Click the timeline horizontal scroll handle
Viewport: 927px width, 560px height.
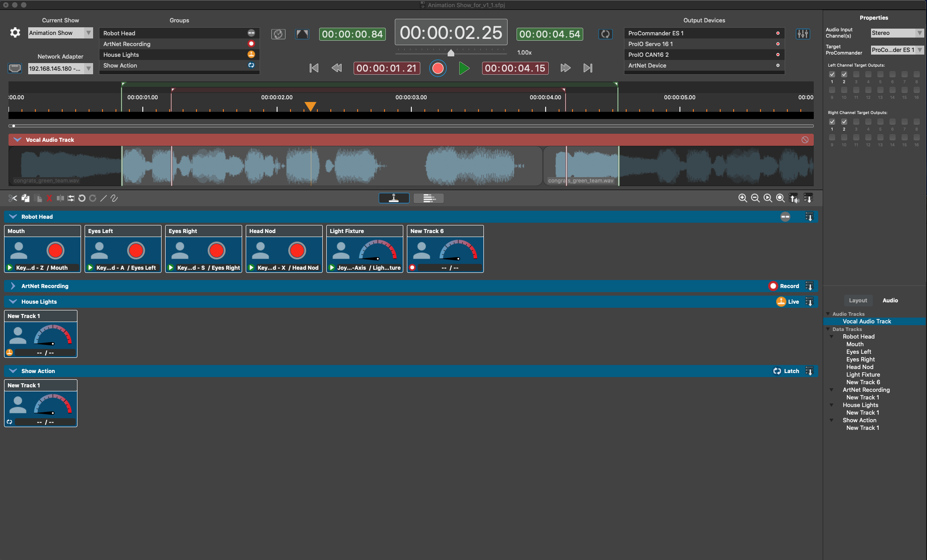coord(14,126)
